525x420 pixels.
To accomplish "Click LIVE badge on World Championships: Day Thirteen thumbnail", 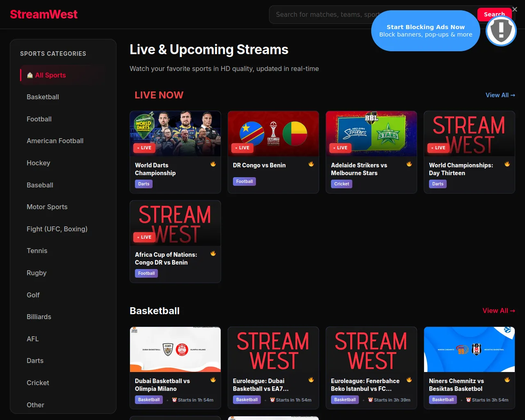I will point(438,148).
